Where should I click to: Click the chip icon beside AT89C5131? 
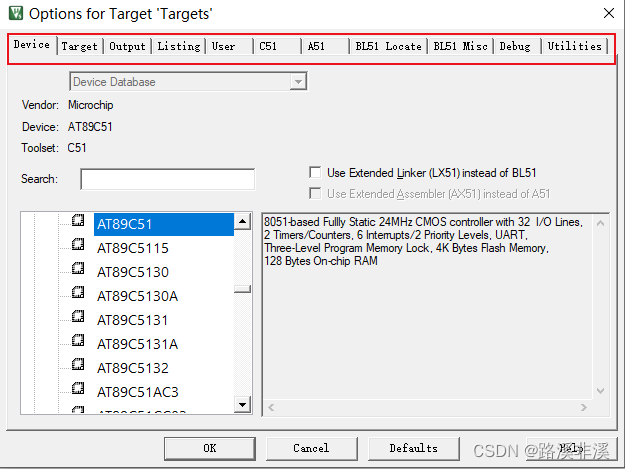[x=78, y=316]
